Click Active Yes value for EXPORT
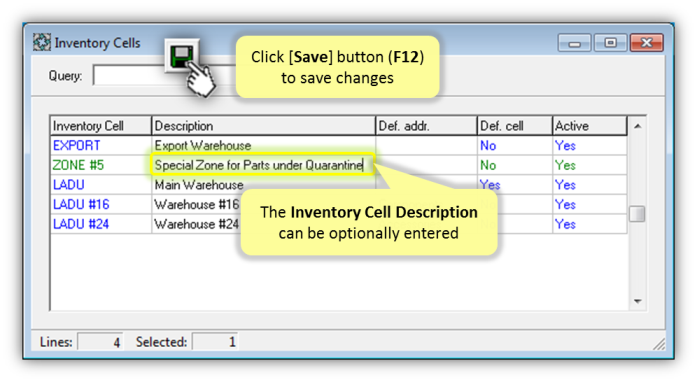 tap(590, 145)
